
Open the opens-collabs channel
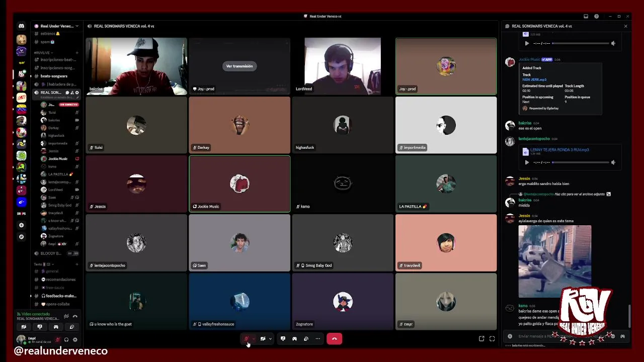pos(56,304)
